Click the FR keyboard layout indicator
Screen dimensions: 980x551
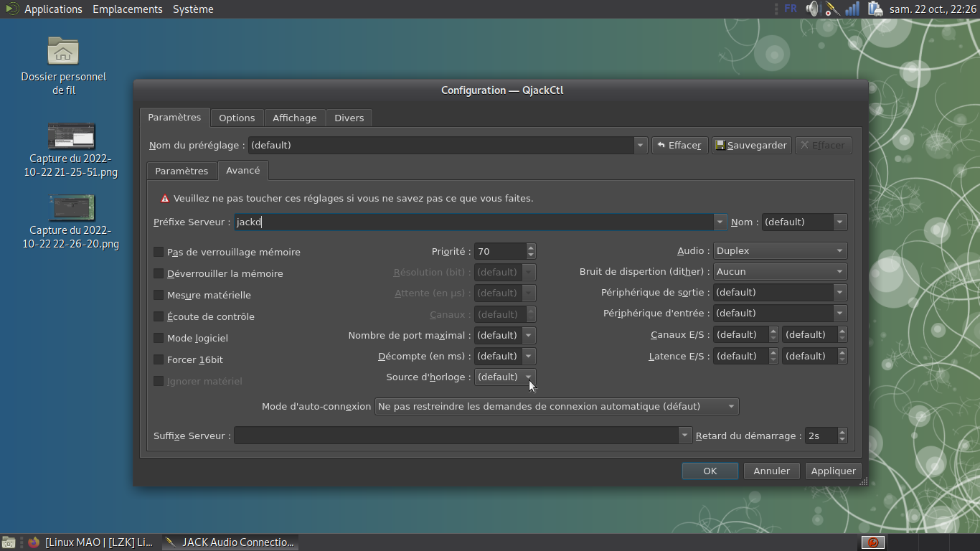tap(791, 9)
